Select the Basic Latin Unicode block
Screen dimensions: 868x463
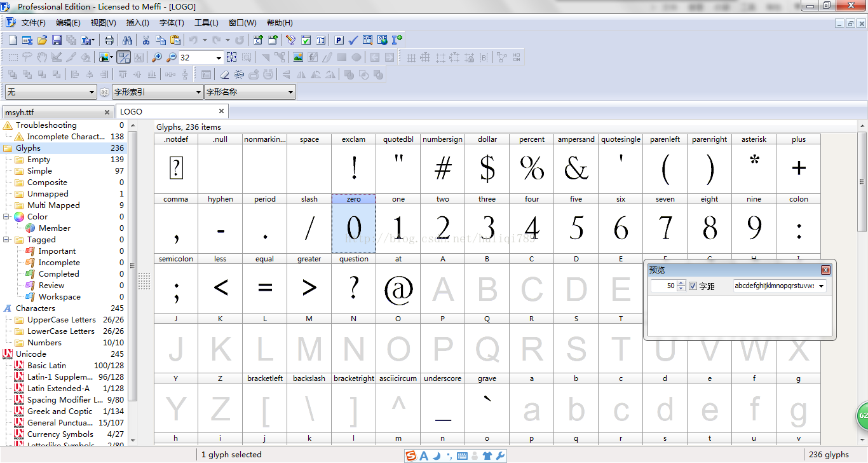point(46,366)
